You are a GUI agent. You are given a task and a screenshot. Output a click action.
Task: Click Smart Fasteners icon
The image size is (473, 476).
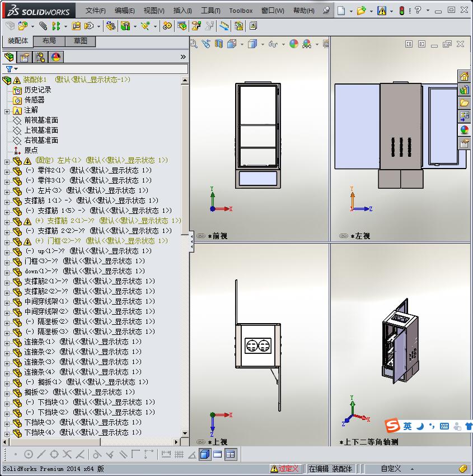(76, 26)
